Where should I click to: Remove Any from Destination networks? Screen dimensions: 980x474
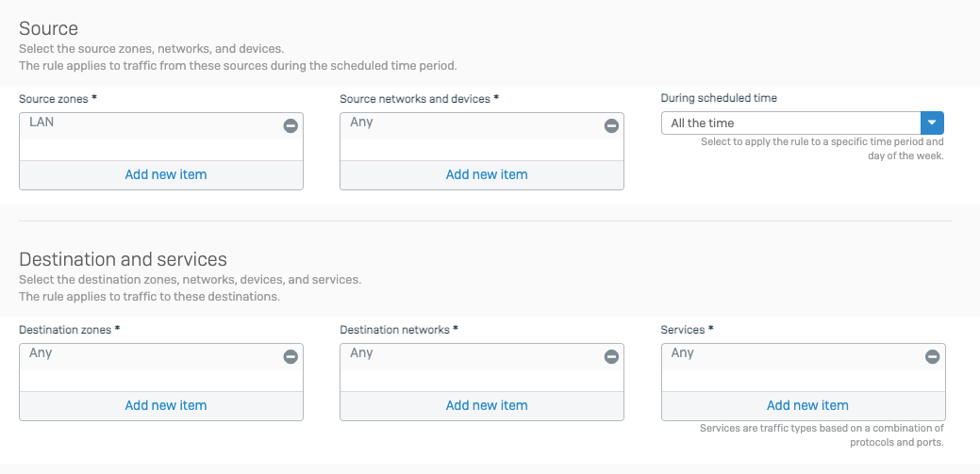click(611, 356)
